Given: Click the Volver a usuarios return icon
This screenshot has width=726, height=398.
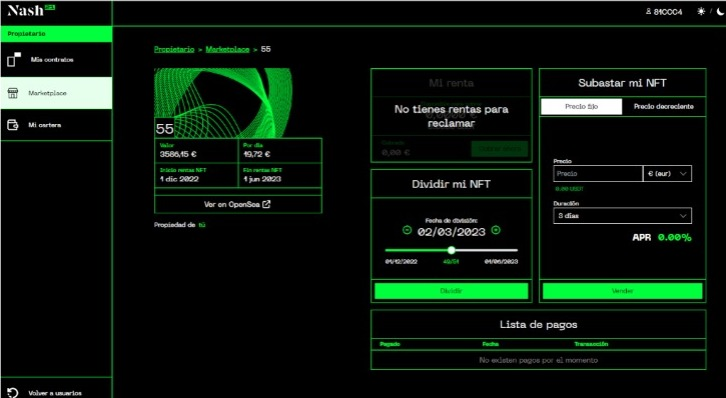Looking at the screenshot, I should click(13, 392).
